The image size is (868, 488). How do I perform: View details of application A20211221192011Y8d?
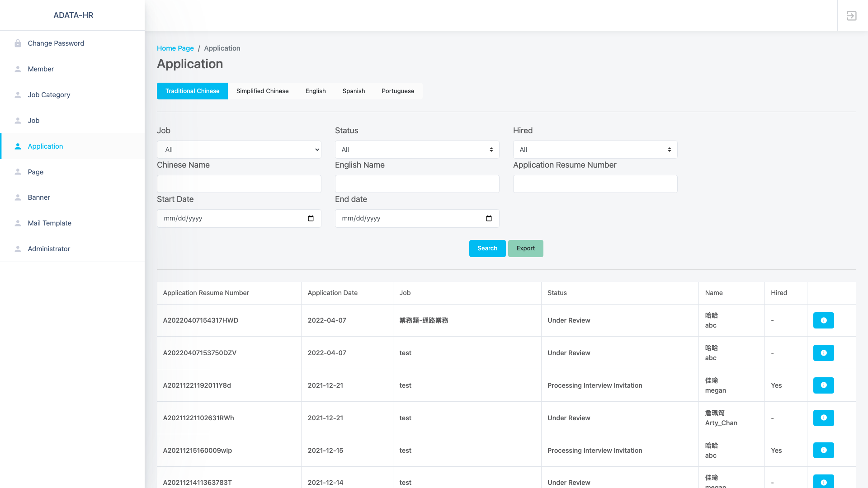(x=823, y=385)
